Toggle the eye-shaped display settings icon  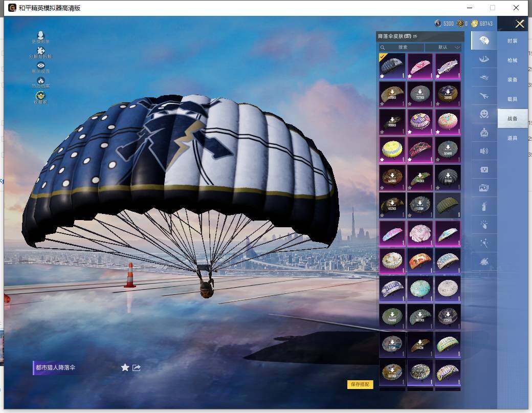point(41,66)
